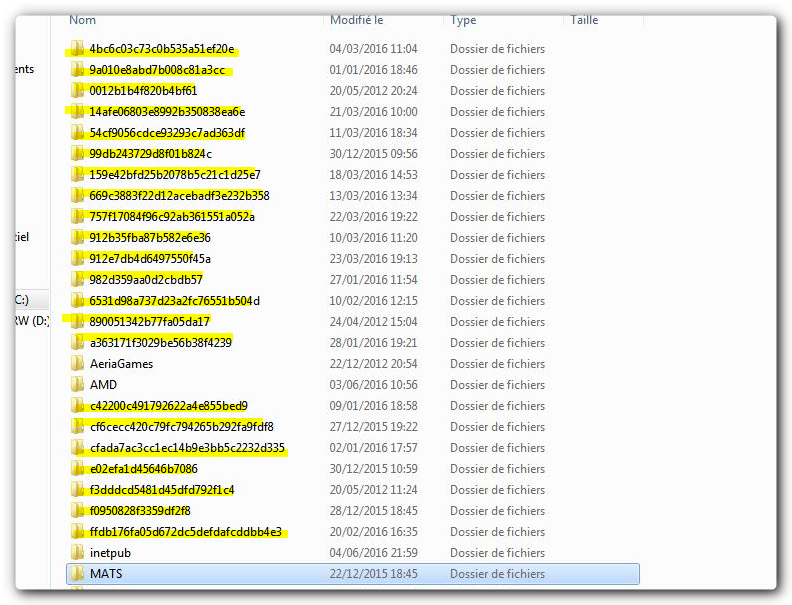This screenshot has height=605, width=792.
Task: Select the 890051342b77fa05da17 folder name
Action: pos(149,322)
